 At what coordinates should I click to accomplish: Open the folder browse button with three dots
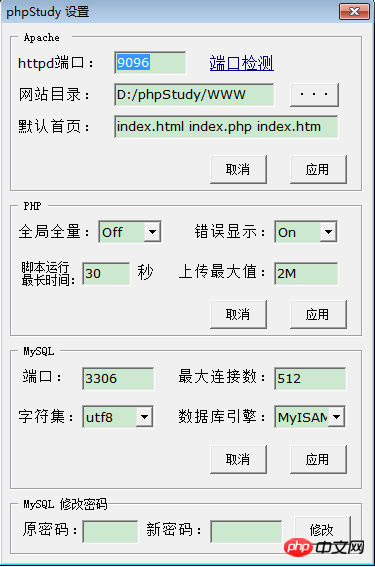coord(314,95)
